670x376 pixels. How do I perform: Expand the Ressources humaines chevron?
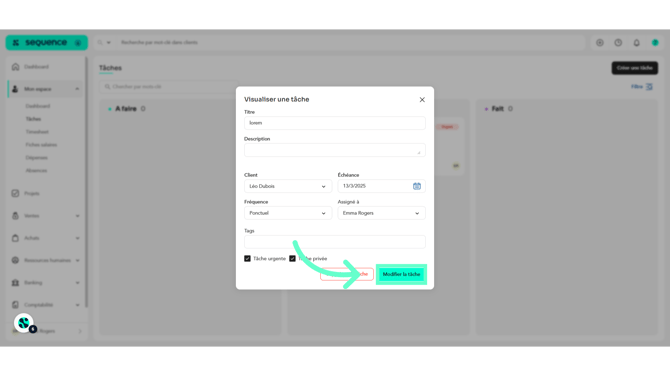[x=77, y=260]
